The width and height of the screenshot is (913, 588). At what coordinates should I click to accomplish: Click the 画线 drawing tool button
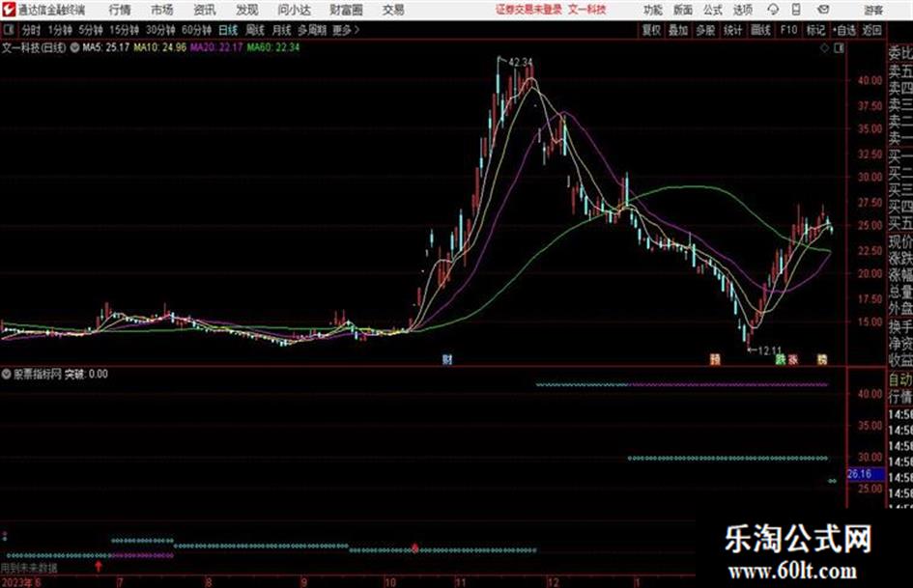[x=760, y=30]
